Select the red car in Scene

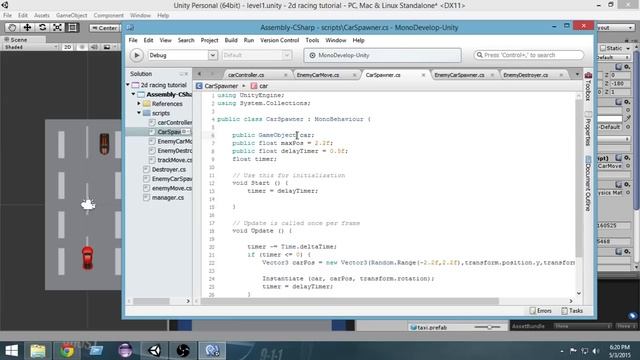(x=87, y=258)
